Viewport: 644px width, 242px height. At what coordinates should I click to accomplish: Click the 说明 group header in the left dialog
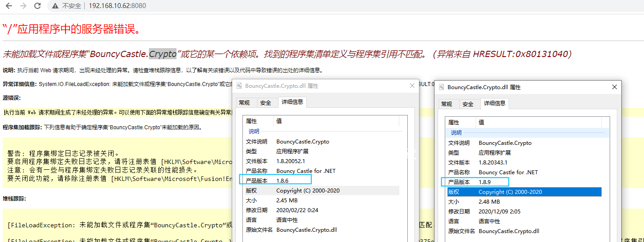tap(254, 131)
